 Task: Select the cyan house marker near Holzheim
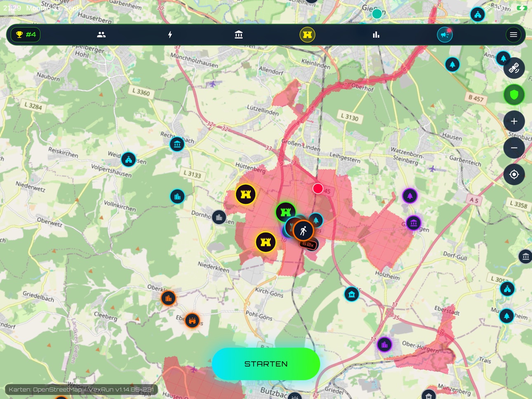click(351, 294)
